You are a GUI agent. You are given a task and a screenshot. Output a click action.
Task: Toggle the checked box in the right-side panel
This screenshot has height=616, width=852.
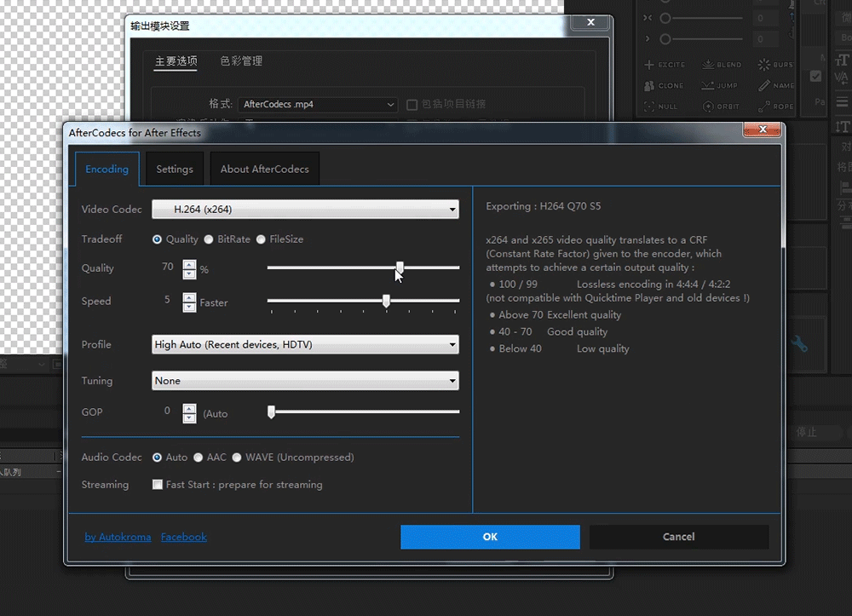815,76
